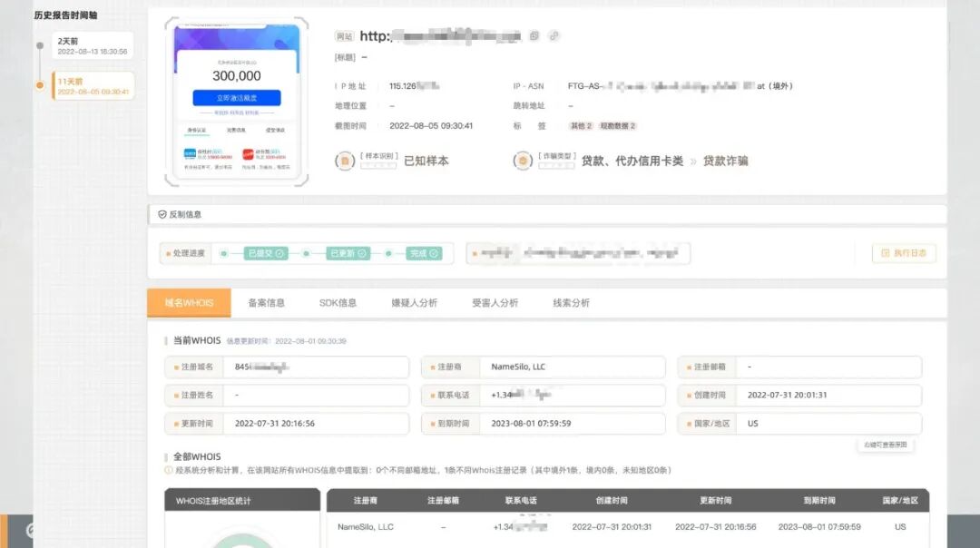Click the country field value US
This screenshot has width=980, height=548.
coord(799,423)
